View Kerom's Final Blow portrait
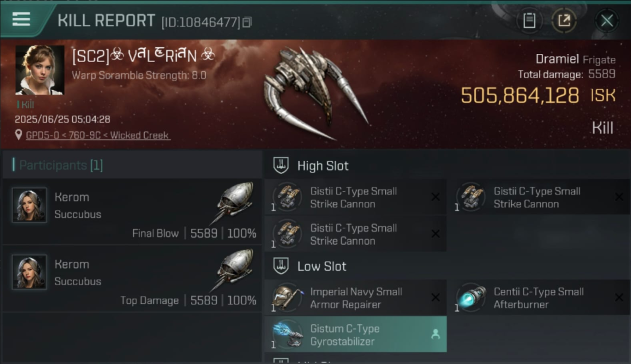This screenshot has width=631, height=364. click(x=29, y=205)
